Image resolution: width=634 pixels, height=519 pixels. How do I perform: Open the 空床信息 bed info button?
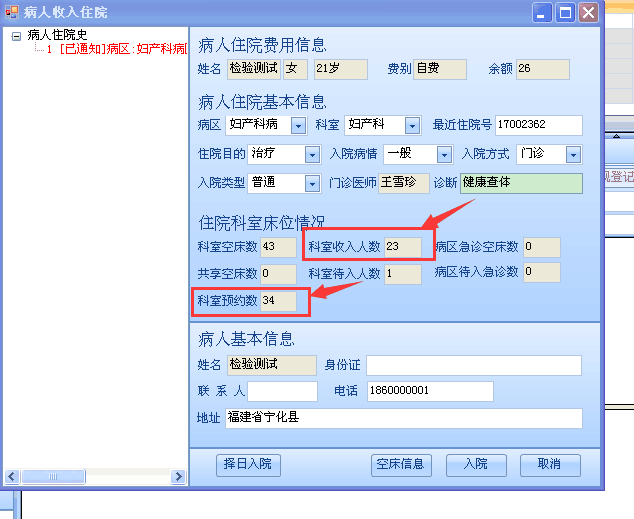(x=401, y=465)
